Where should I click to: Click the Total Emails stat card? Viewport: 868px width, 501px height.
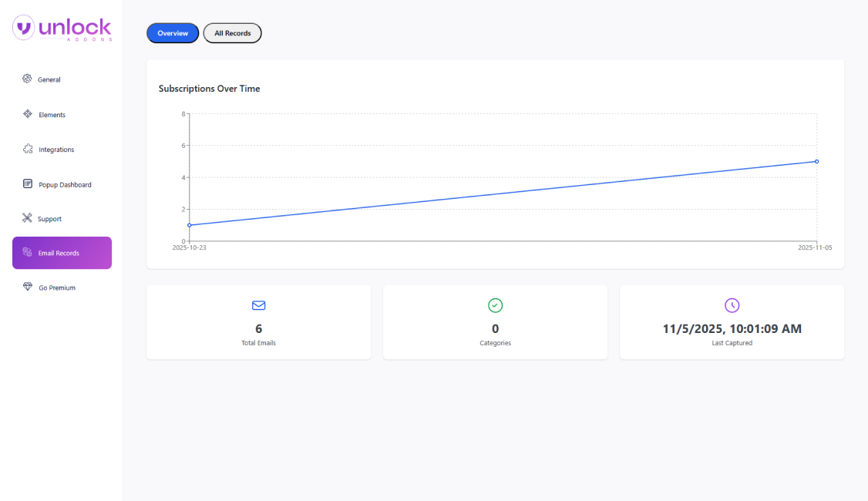pos(258,322)
